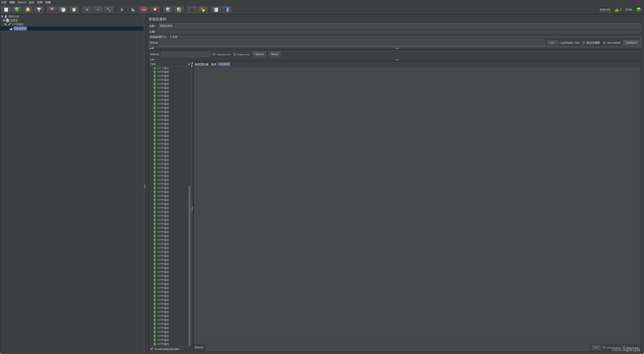Screen dimensions: 644x354
Task: Cut the selected element with the scissors icon
Action: [52, 10]
